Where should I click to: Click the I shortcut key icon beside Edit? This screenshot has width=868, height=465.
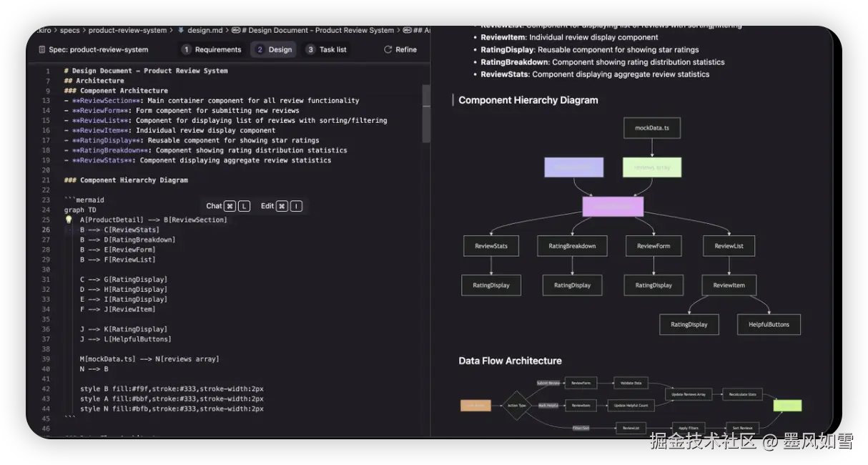297,206
